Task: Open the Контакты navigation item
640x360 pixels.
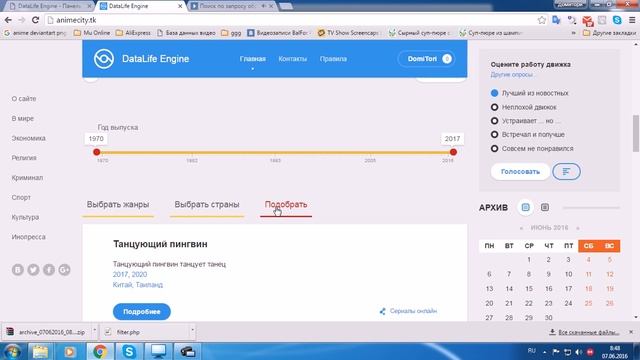Action: coord(292,59)
